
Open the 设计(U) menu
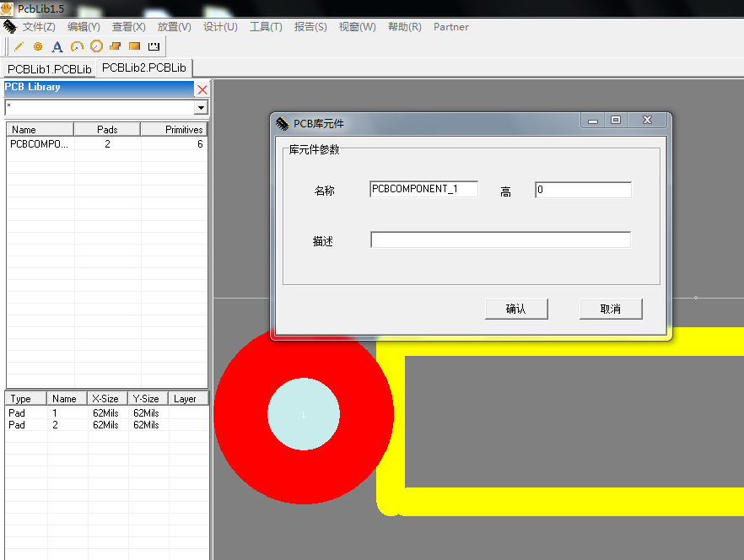tap(220, 27)
